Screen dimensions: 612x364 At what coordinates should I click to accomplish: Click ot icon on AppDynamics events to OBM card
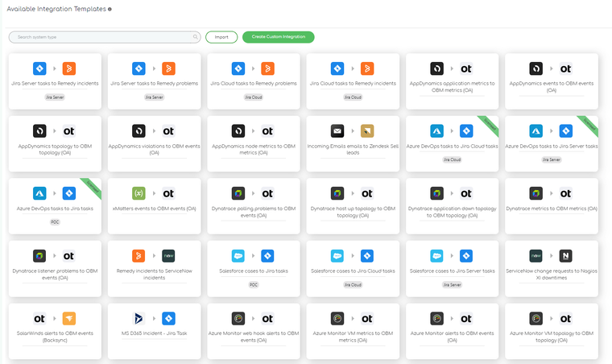(x=565, y=68)
